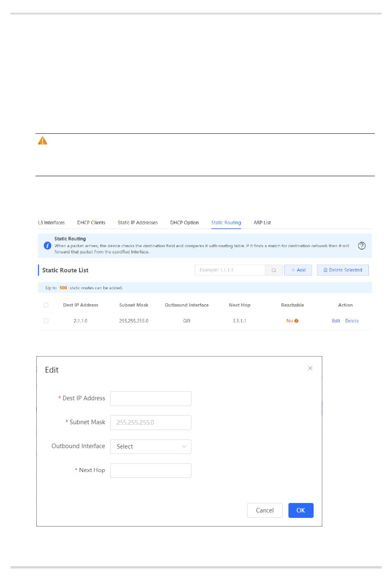Image resolution: width=392 pixels, height=581 pixels.
Task: Open the Outbound Interface dropdown
Action: point(150,446)
